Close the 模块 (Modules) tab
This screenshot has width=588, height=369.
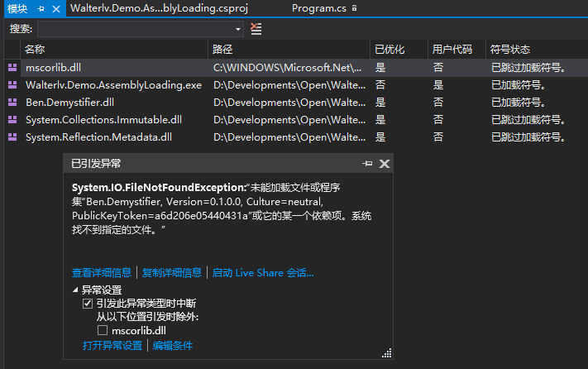(55, 8)
